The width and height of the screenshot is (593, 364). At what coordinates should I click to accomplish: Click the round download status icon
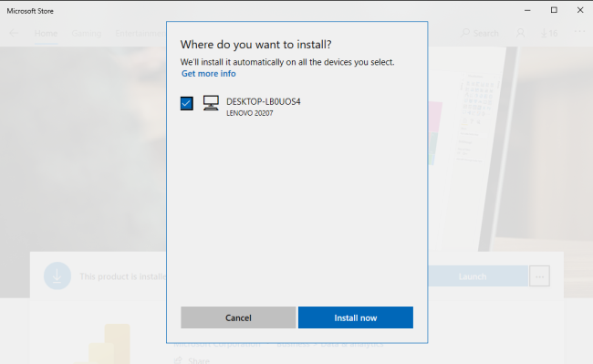point(57,276)
